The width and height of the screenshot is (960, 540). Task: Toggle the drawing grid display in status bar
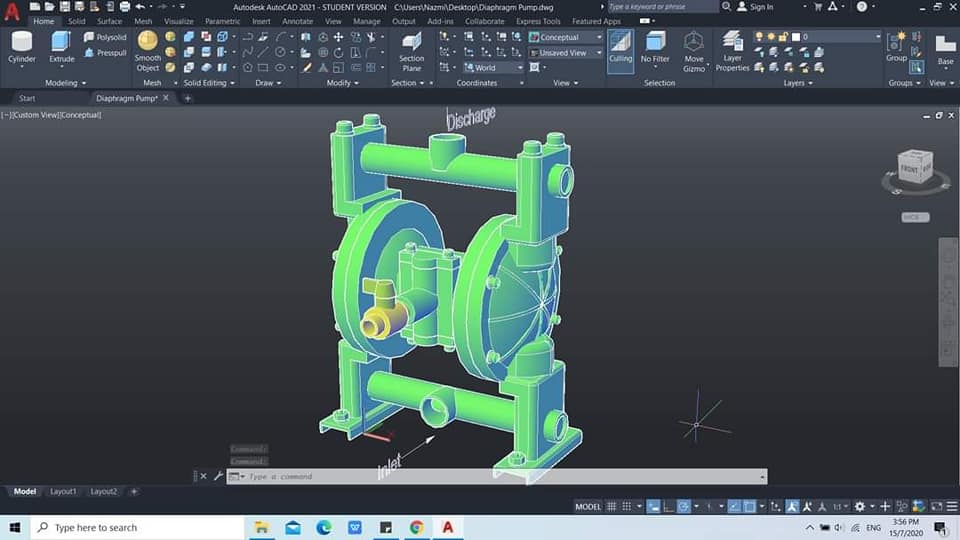(x=611, y=506)
